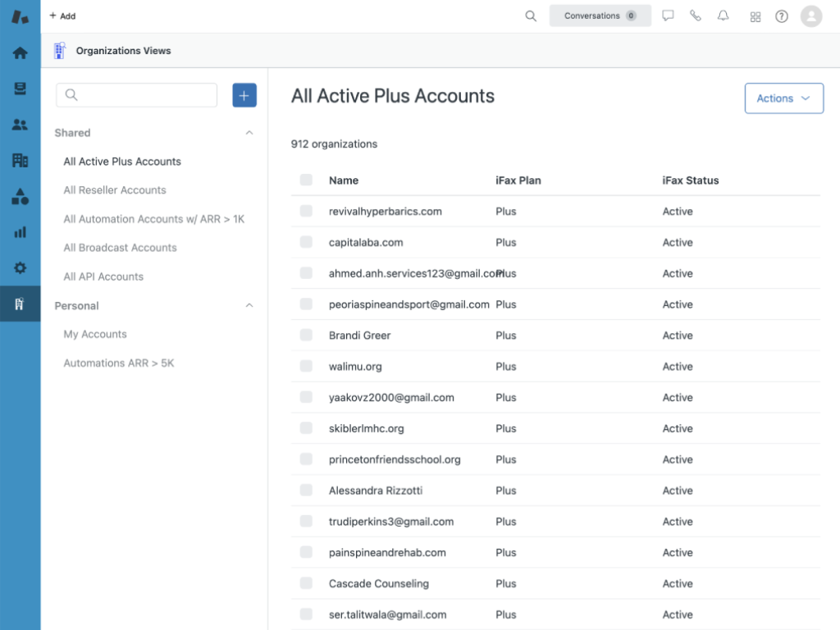This screenshot has height=630, width=840.
Task: Collapse the Personal views section
Action: tap(249, 306)
